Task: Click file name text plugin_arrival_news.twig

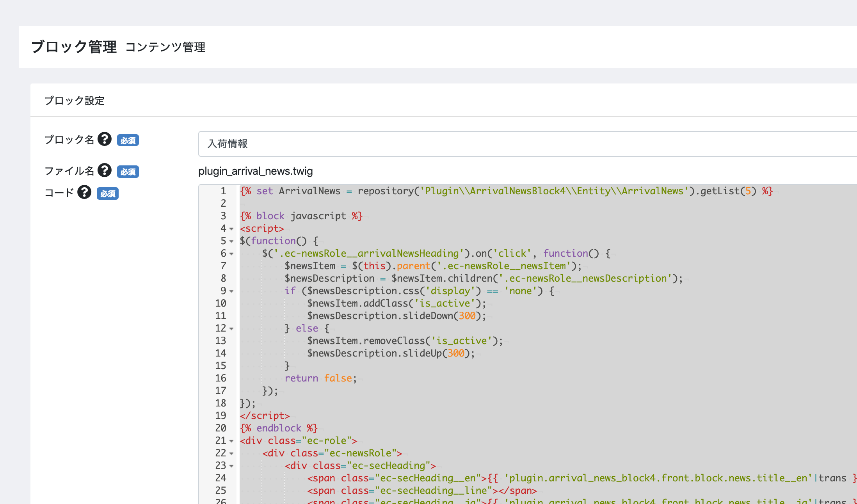Action: tap(256, 171)
